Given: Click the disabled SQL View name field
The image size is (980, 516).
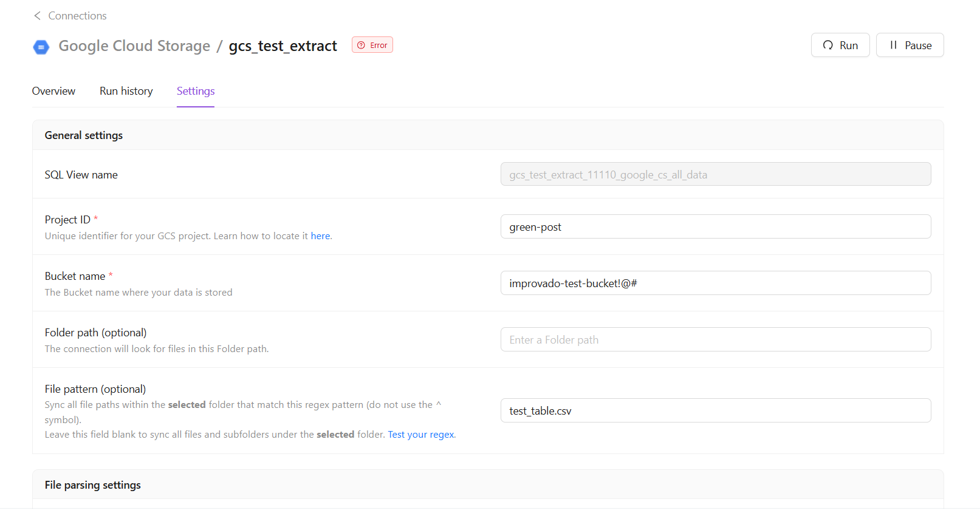Looking at the screenshot, I should 715,174.
